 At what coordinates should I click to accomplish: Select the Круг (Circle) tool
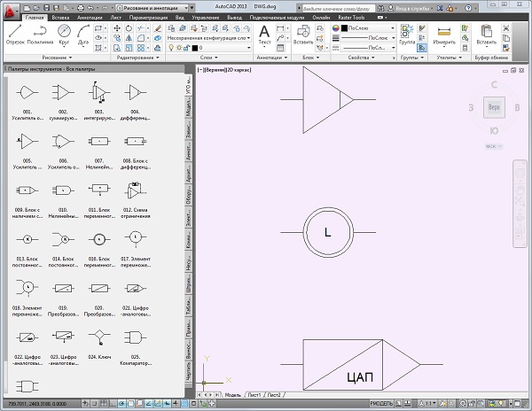[x=65, y=32]
